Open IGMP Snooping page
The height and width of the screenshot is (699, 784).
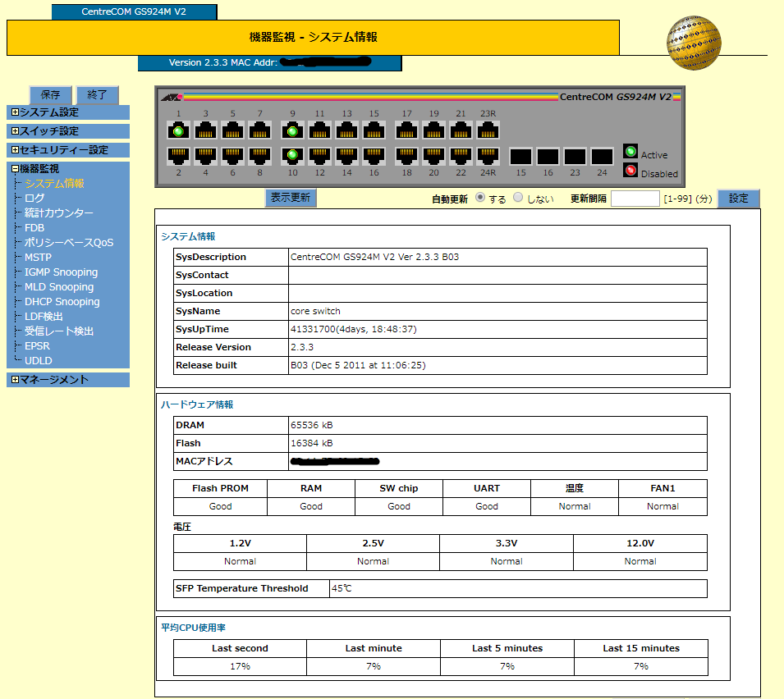pyautogui.click(x=61, y=272)
